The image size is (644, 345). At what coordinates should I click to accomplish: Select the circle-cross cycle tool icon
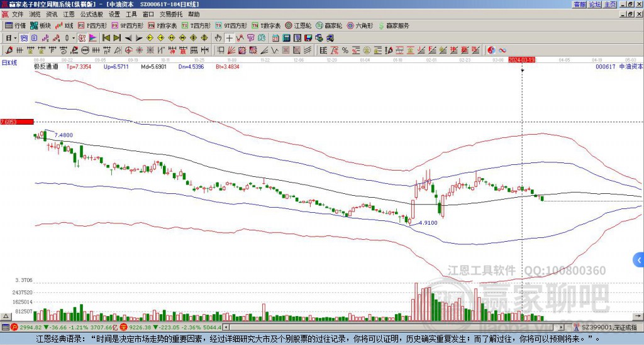pos(128,50)
